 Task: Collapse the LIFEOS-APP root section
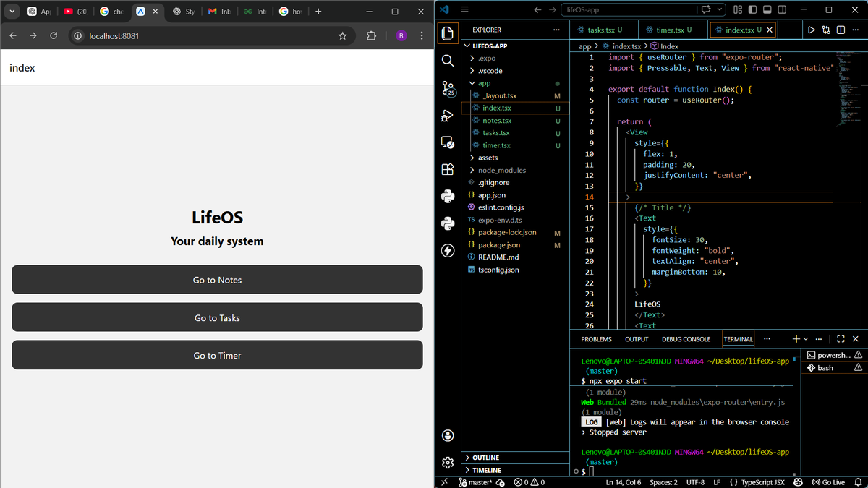coord(488,46)
